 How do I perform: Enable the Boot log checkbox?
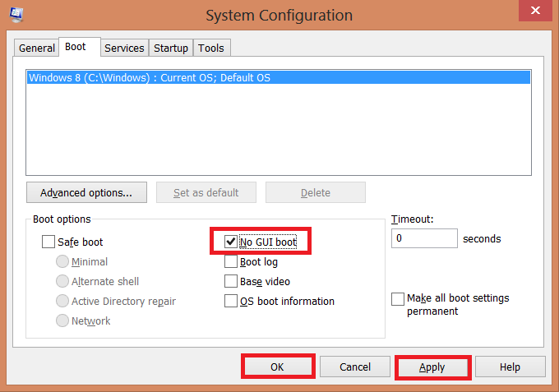coord(231,262)
